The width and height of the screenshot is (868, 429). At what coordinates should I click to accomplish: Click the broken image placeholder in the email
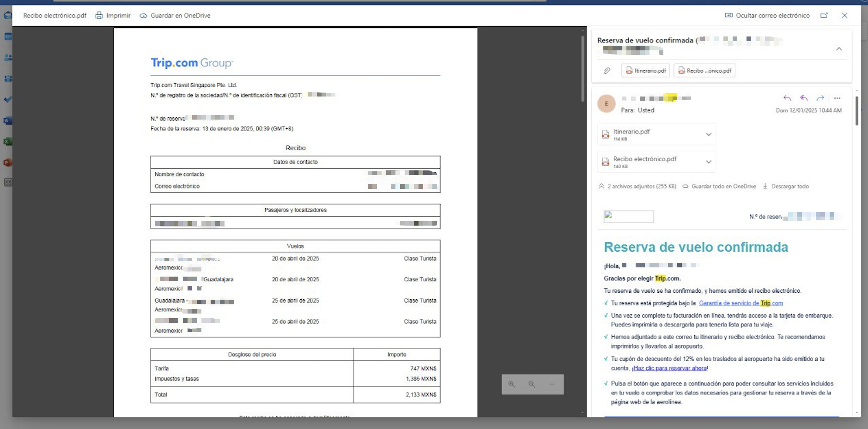(629, 216)
